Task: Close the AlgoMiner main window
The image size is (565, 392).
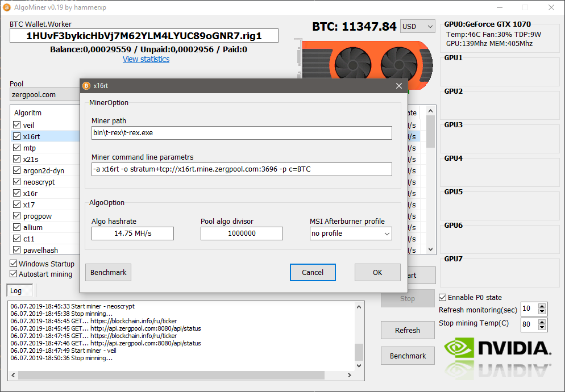Action: (x=551, y=7)
